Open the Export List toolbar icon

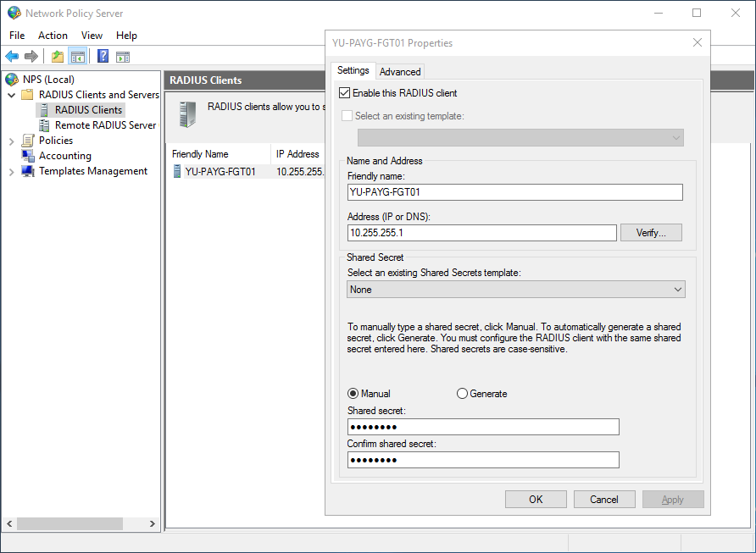[56, 56]
